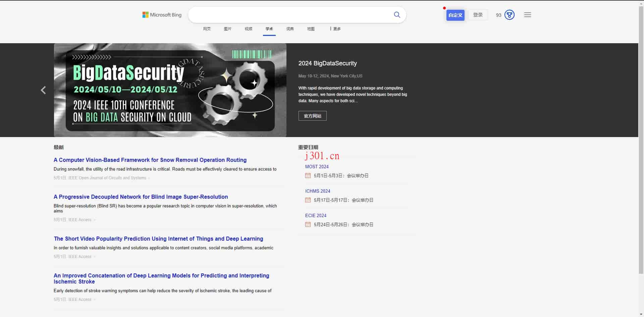The image size is (644, 317).
Task: Click IEEE Access under Ischemic Stroke paper
Action: tap(80, 300)
